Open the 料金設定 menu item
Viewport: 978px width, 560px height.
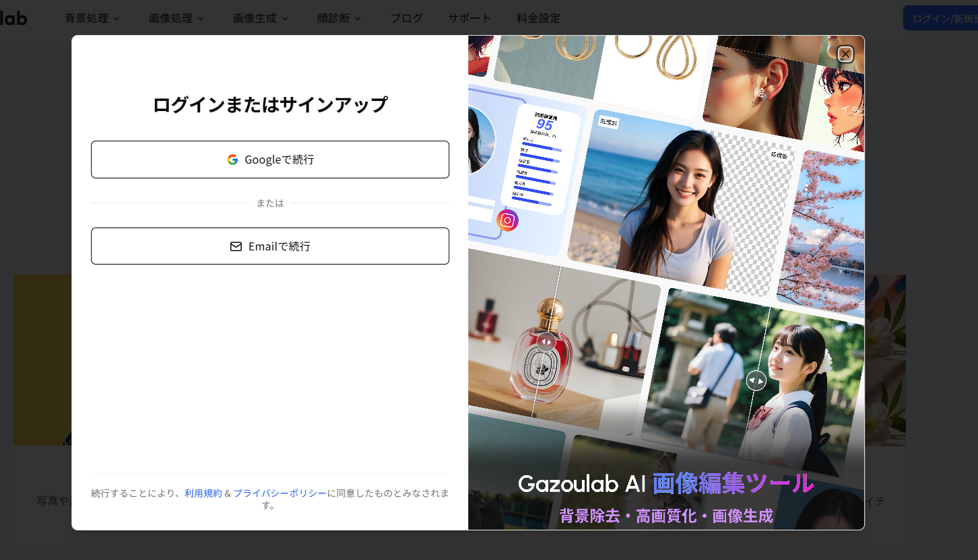538,18
